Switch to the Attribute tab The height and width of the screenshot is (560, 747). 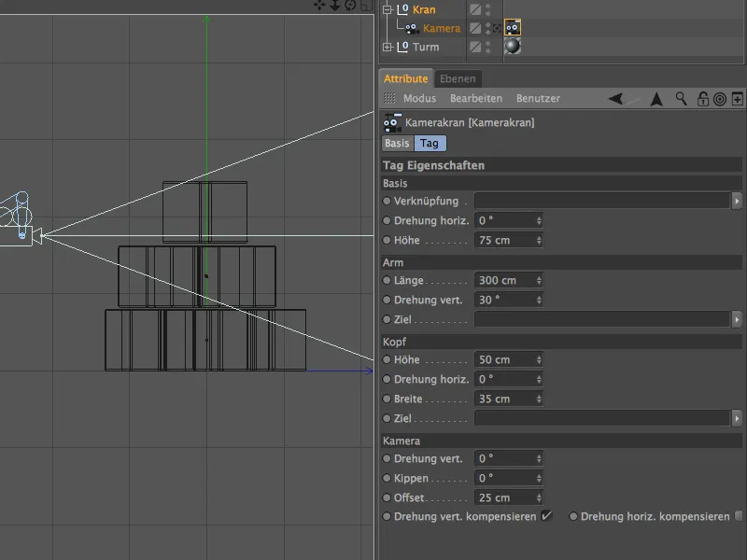coord(406,78)
